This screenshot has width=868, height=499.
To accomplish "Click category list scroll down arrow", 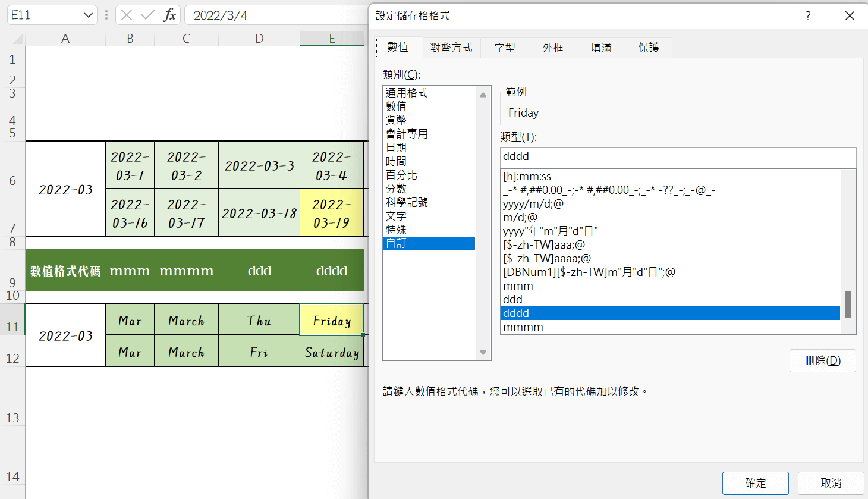I will tap(483, 352).
